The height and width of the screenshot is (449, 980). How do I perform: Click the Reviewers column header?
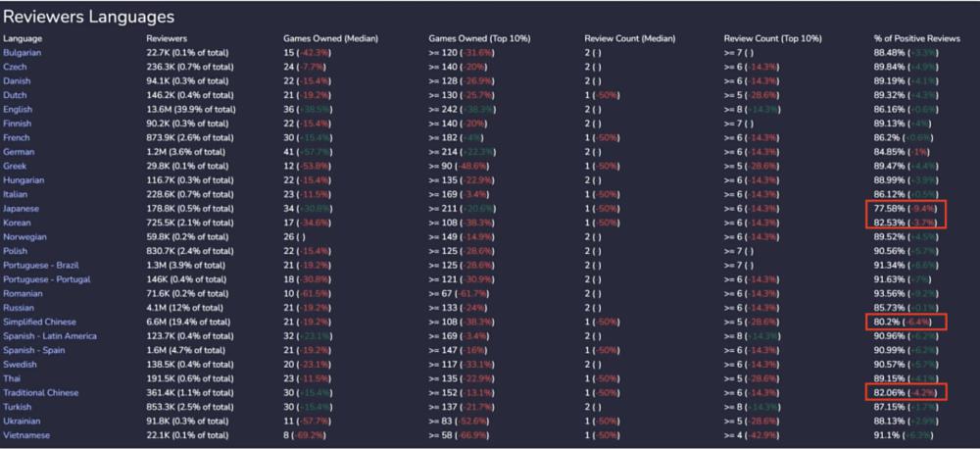[x=167, y=38]
